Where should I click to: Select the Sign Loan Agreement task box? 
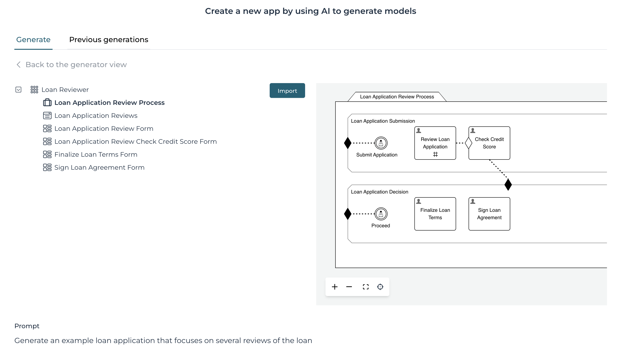(x=489, y=214)
